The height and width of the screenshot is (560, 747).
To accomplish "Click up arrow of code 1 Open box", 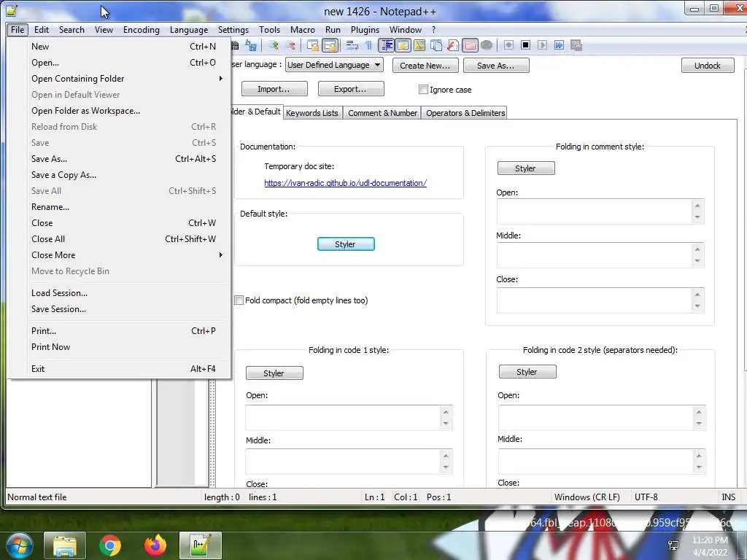I will (x=446, y=412).
